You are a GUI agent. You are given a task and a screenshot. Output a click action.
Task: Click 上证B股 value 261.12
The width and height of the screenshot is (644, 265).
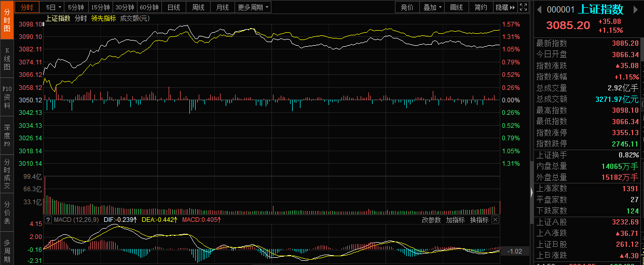627,244
